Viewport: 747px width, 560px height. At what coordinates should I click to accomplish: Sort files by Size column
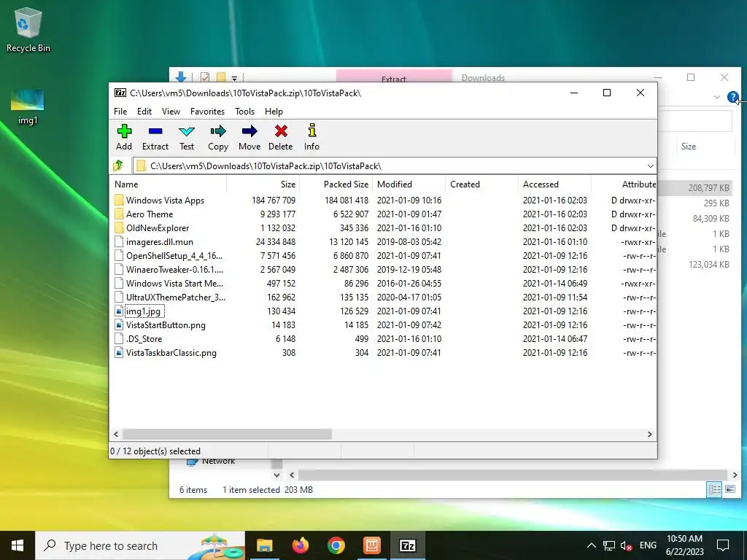(x=263, y=184)
